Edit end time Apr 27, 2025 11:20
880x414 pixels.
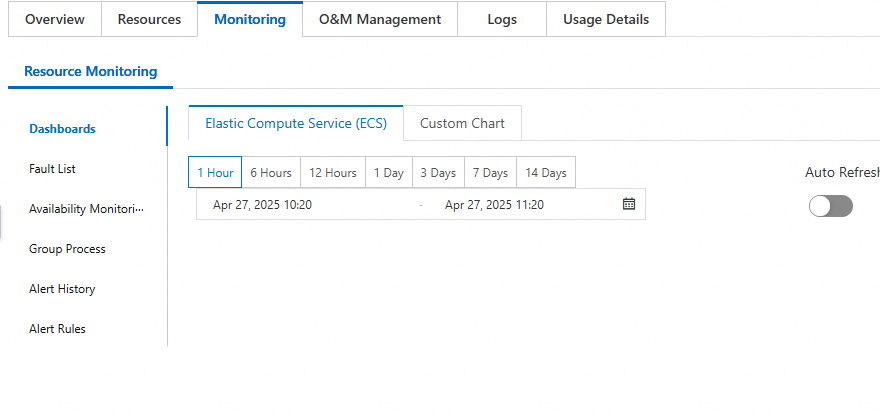[494, 204]
